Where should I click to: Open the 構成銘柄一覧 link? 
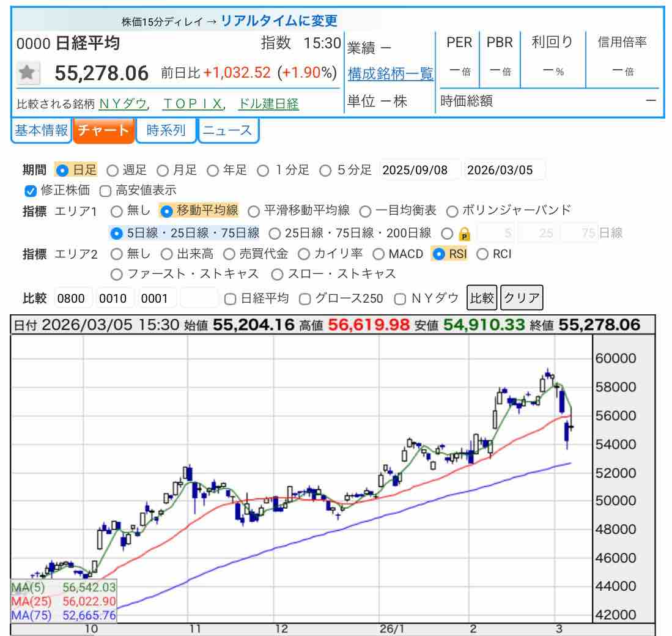[x=390, y=74]
